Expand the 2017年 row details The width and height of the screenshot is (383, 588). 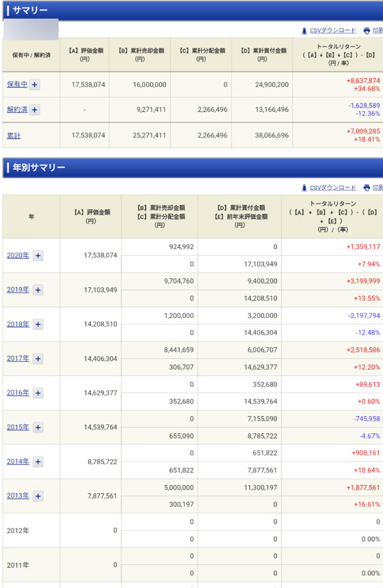point(38,359)
